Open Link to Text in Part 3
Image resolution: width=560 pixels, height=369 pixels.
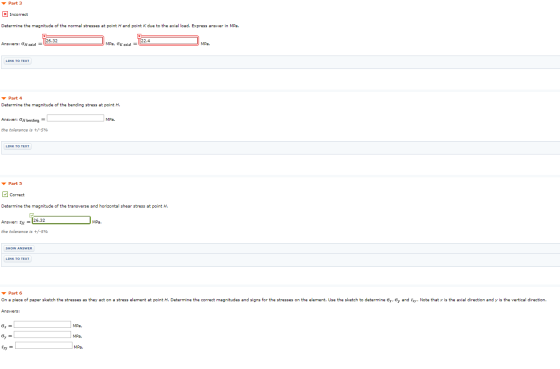tap(18, 61)
